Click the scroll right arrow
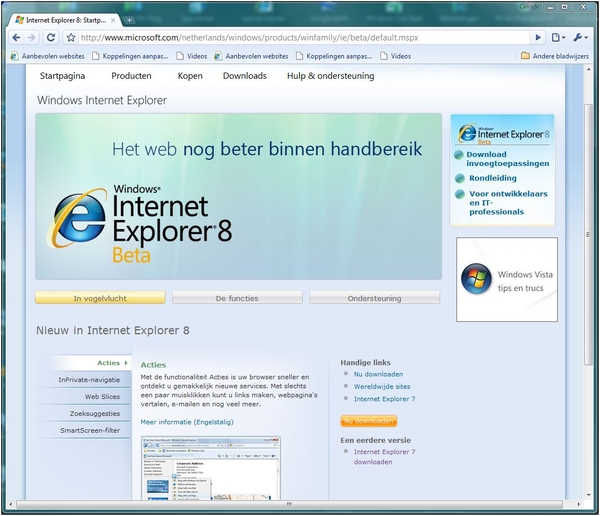This screenshot has height=516, width=600. coord(579,504)
